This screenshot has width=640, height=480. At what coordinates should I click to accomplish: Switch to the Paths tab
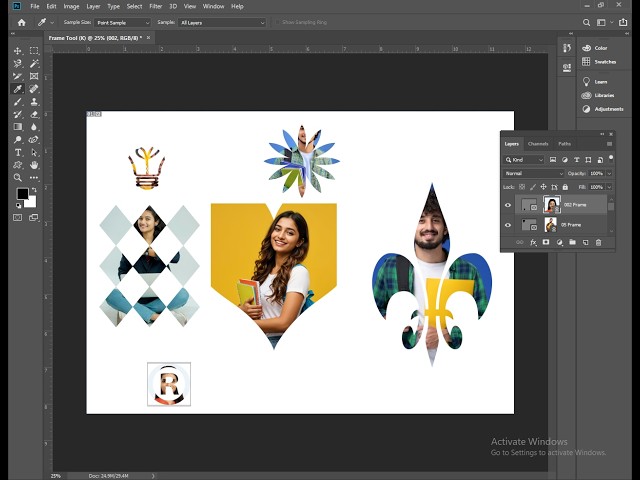tap(564, 144)
